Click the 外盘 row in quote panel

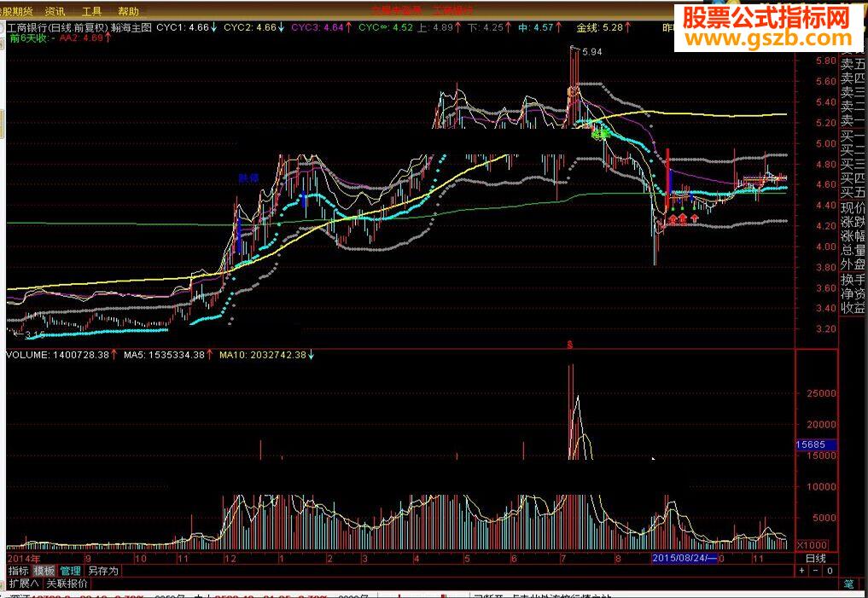click(x=853, y=265)
